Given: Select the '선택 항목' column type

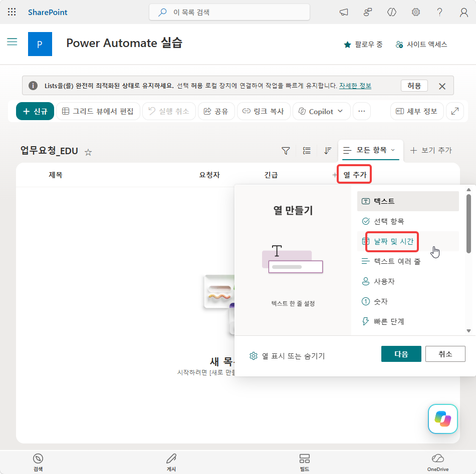Looking at the screenshot, I should click(x=408, y=221).
